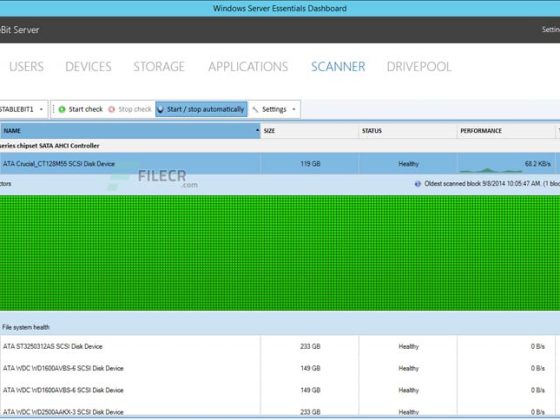
Task: Click the info icon beside Oldest scanned block
Action: pos(418,184)
